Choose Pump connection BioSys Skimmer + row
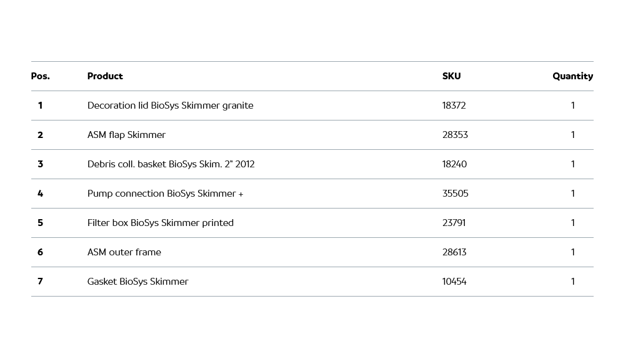 (165, 194)
